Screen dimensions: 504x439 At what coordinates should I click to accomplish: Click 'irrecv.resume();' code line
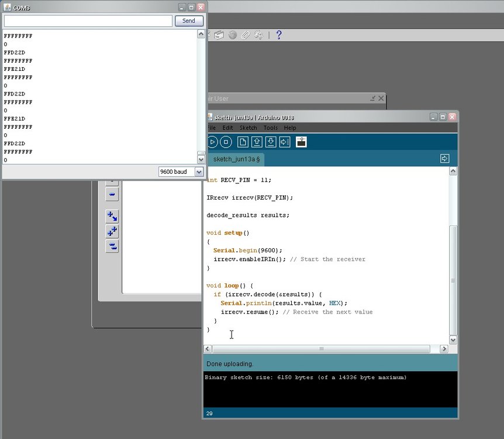point(250,312)
